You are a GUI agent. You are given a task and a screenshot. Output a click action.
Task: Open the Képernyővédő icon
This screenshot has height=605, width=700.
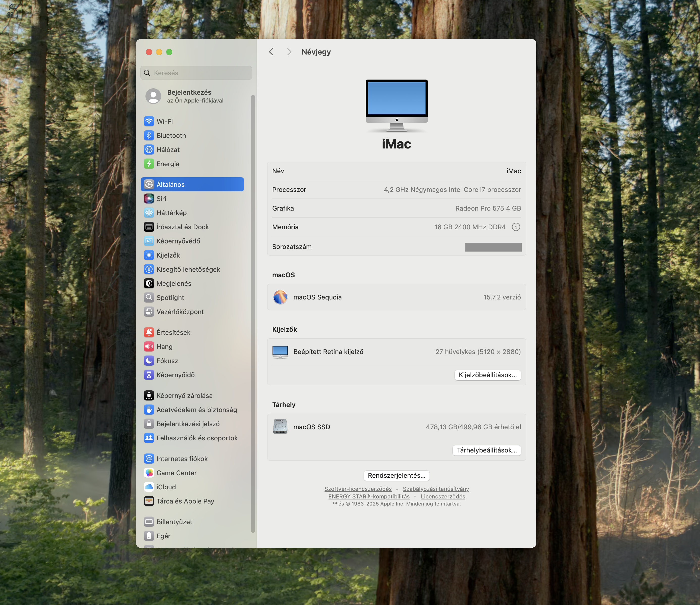[x=149, y=241]
